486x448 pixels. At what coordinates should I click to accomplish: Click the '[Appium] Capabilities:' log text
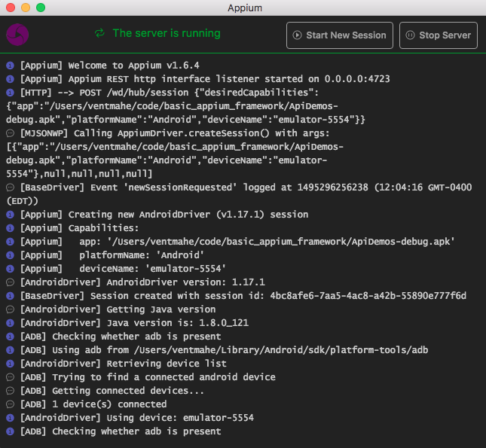79,228
